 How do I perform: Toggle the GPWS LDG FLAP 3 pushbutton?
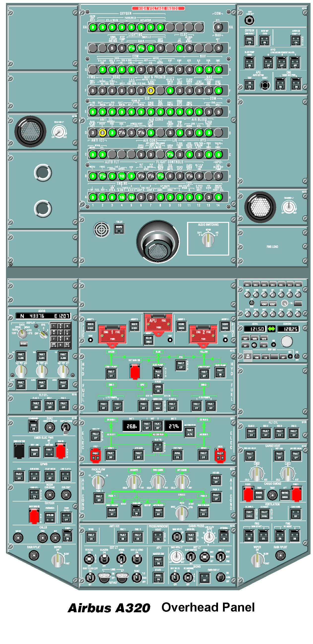pyautogui.click(x=65, y=476)
